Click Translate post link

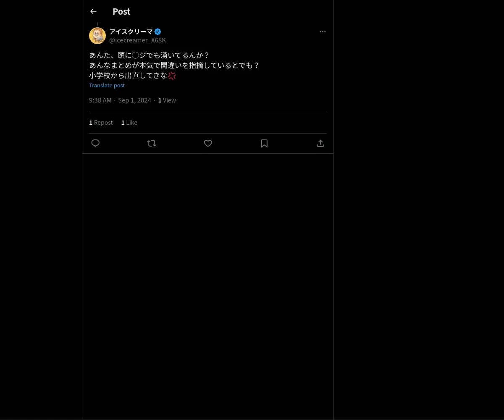[107, 85]
